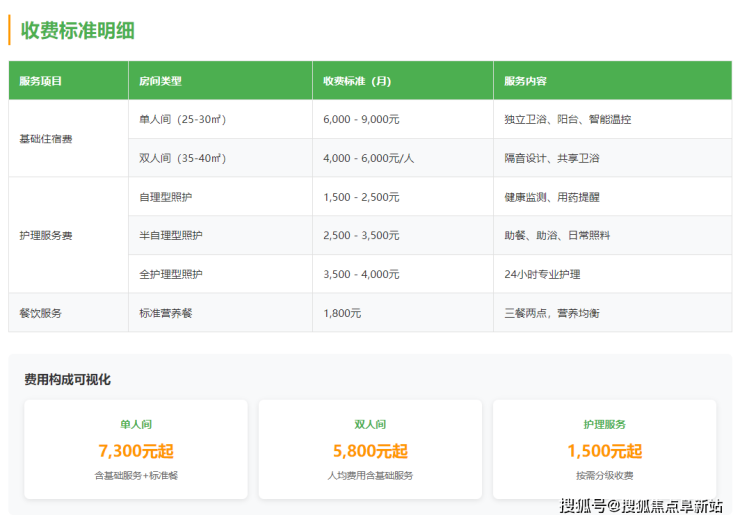Select the 基础住宿费 category cell
The height and width of the screenshot is (522, 740).
coord(46,139)
